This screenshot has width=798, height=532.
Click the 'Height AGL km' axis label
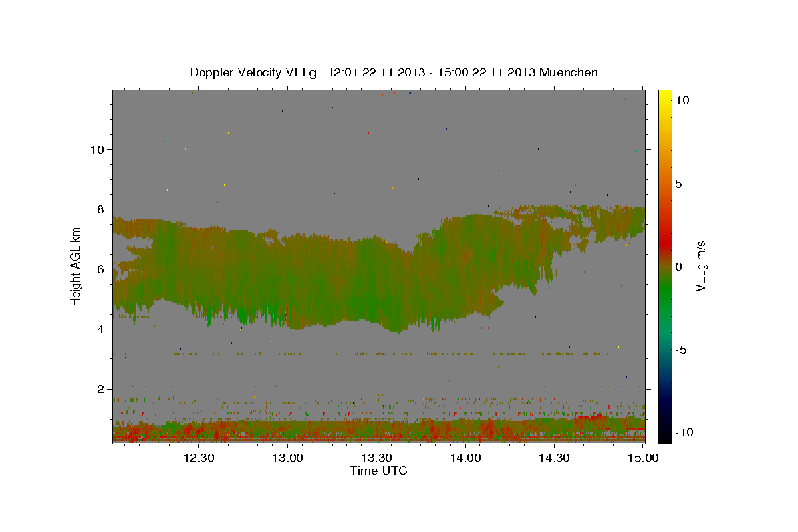point(76,265)
